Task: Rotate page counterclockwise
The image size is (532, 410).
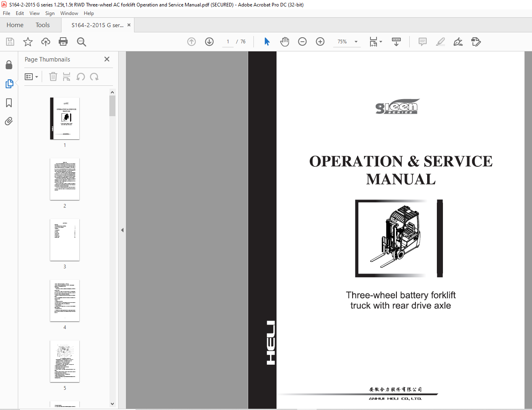Action: tap(81, 76)
